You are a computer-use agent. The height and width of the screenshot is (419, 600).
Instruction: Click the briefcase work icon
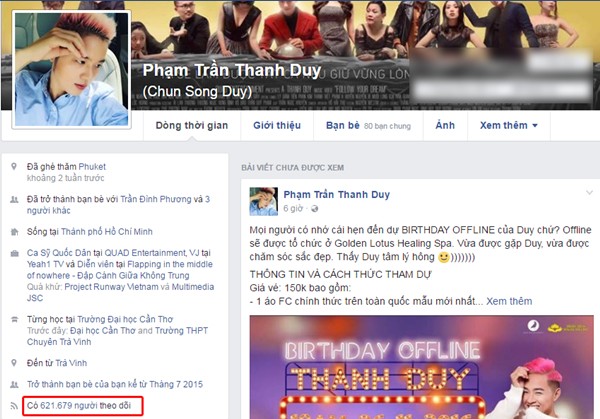tap(14, 253)
